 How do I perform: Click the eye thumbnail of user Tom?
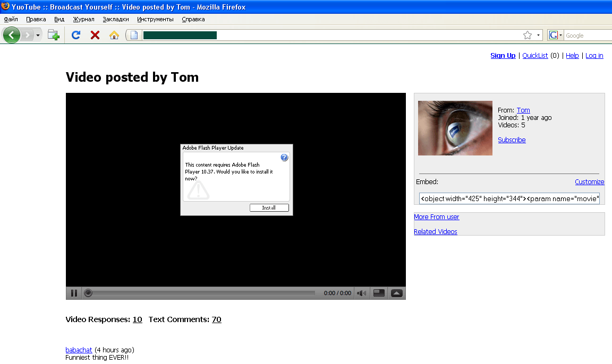coord(455,128)
